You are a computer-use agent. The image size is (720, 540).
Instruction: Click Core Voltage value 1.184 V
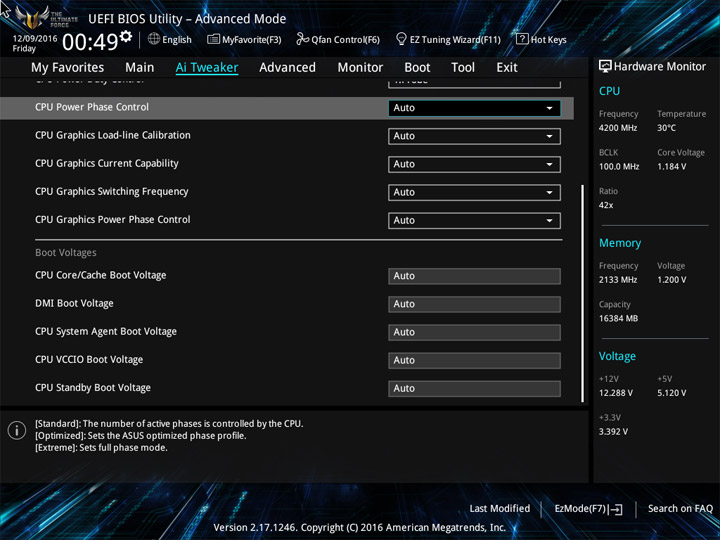pos(672,167)
